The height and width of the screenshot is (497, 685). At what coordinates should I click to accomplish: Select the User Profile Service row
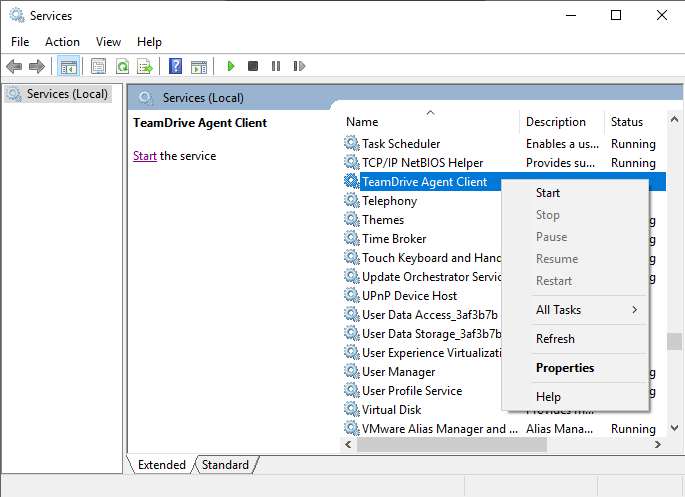pyautogui.click(x=422, y=390)
